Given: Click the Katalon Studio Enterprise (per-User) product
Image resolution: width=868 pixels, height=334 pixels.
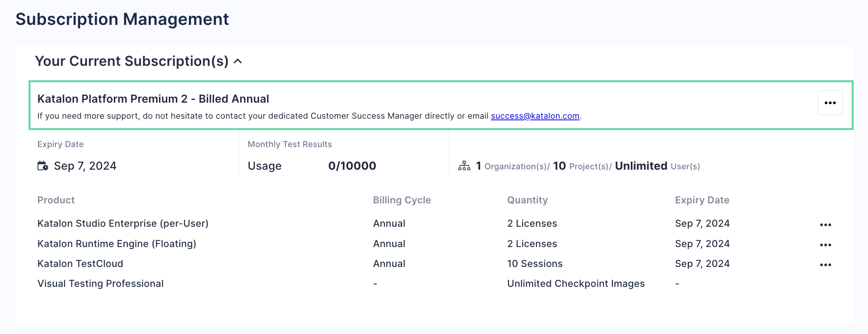Looking at the screenshot, I should tap(123, 223).
